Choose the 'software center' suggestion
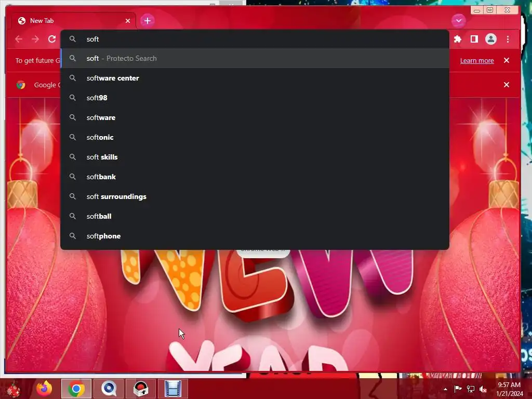This screenshot has width=532, height=399. pos(255,78)
